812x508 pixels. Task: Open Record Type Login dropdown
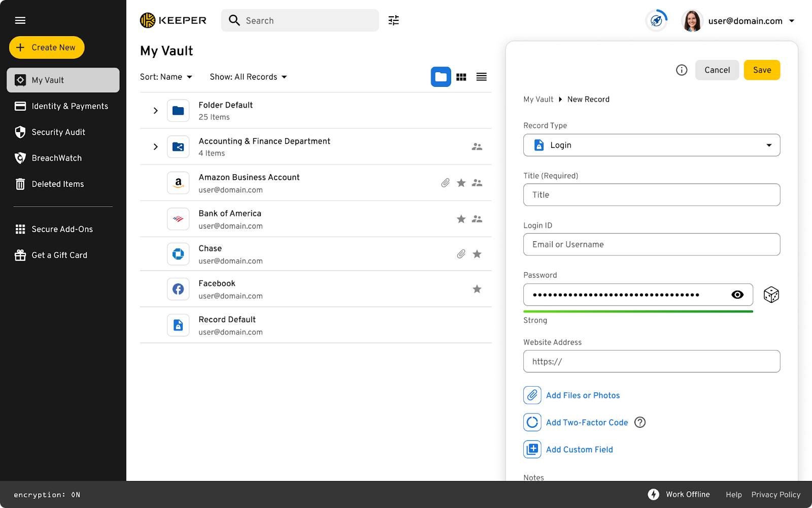(652, 145)
